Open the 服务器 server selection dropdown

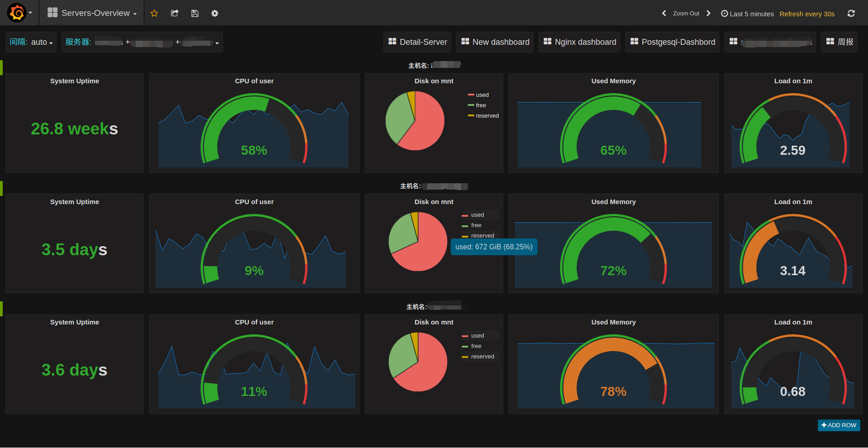pyautogui.click(x=142, y=42)
